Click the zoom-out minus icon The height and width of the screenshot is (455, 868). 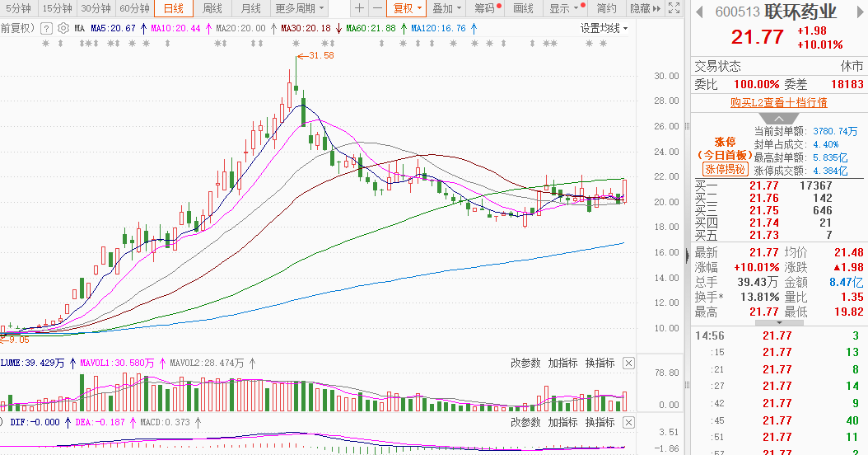coord(377,8)
